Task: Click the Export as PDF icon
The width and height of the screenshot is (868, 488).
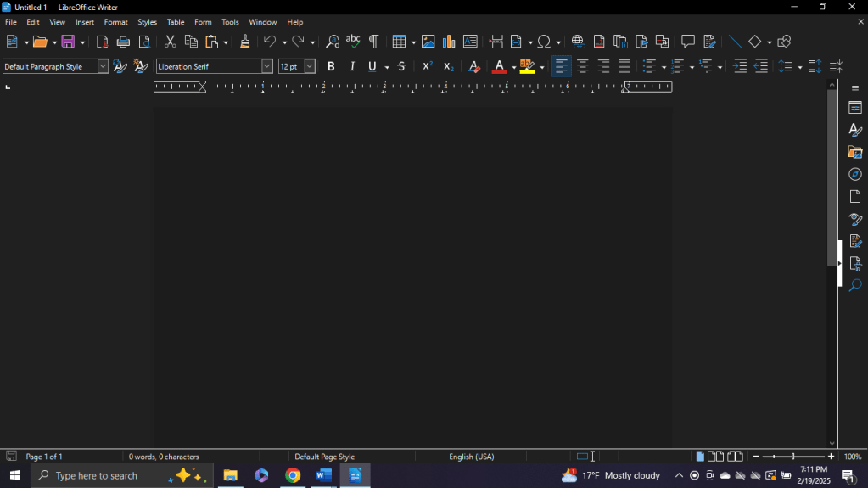Action: click(103, 42)
